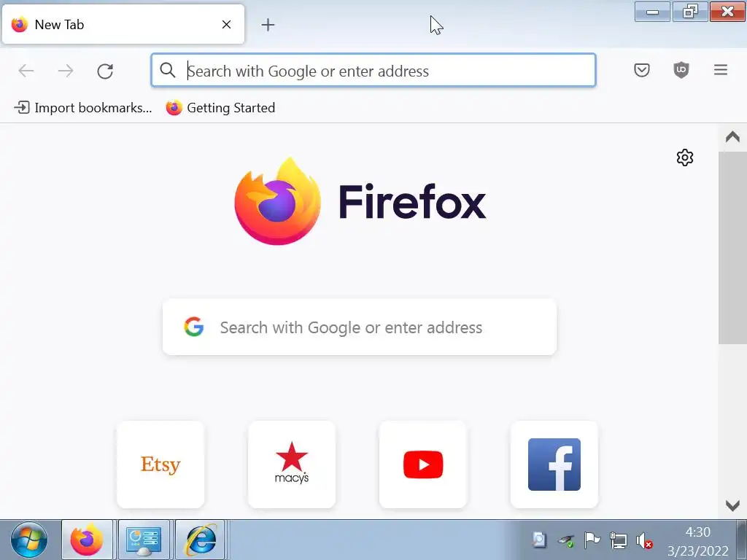Open the Etsy shortcut tile

160,464
